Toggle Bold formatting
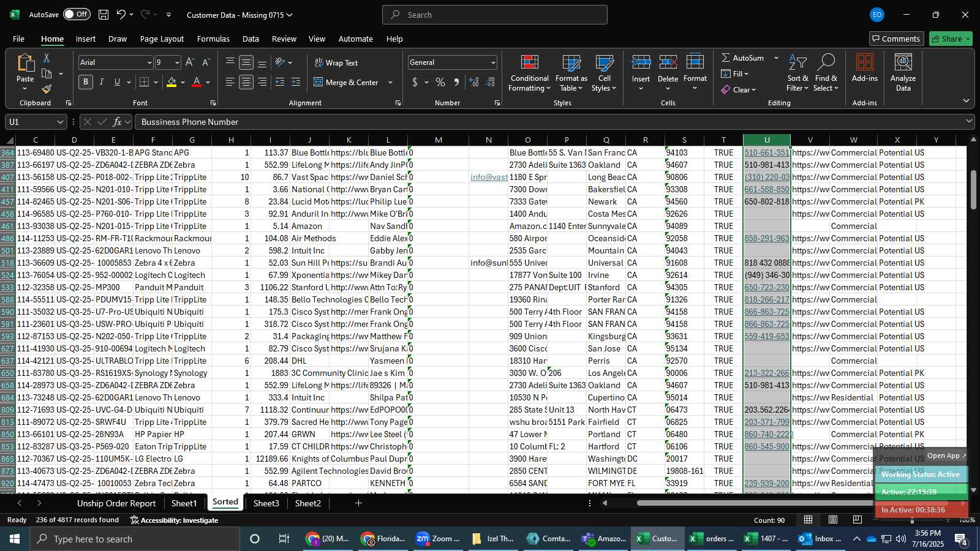 click(86, 82)
